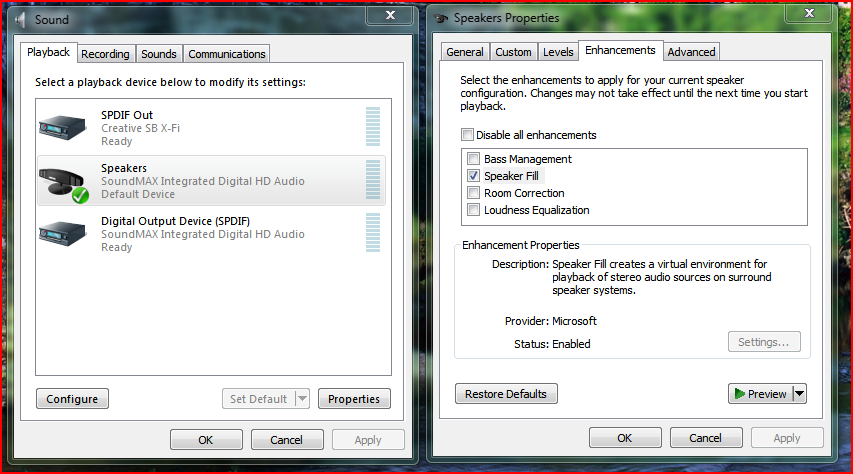853x474 pixels.
Task: Check Disable all enhancements
Action: pos(467,134)
